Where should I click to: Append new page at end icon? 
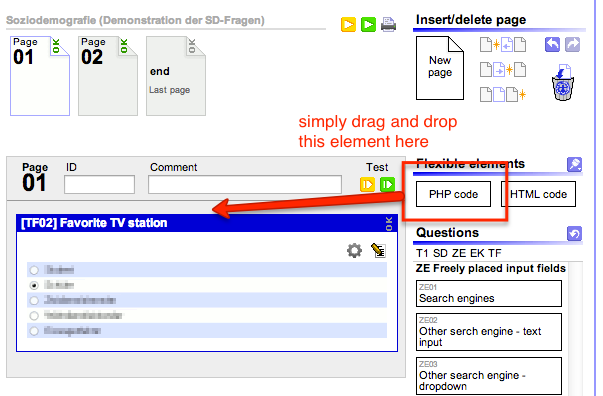coord(503,94)
